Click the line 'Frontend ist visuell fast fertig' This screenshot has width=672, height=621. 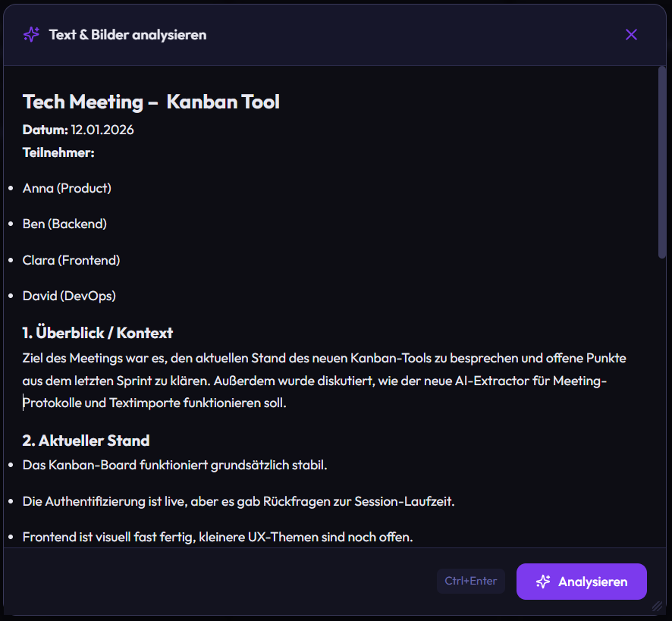point(218,537)
